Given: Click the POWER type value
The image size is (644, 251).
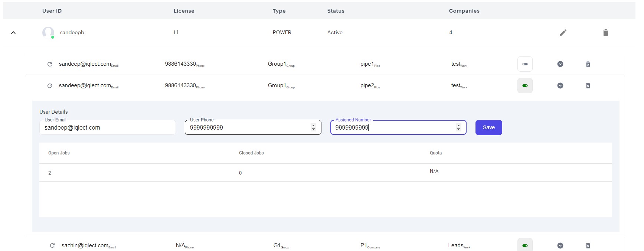Looking at the screenshot, I should point(282,32).
